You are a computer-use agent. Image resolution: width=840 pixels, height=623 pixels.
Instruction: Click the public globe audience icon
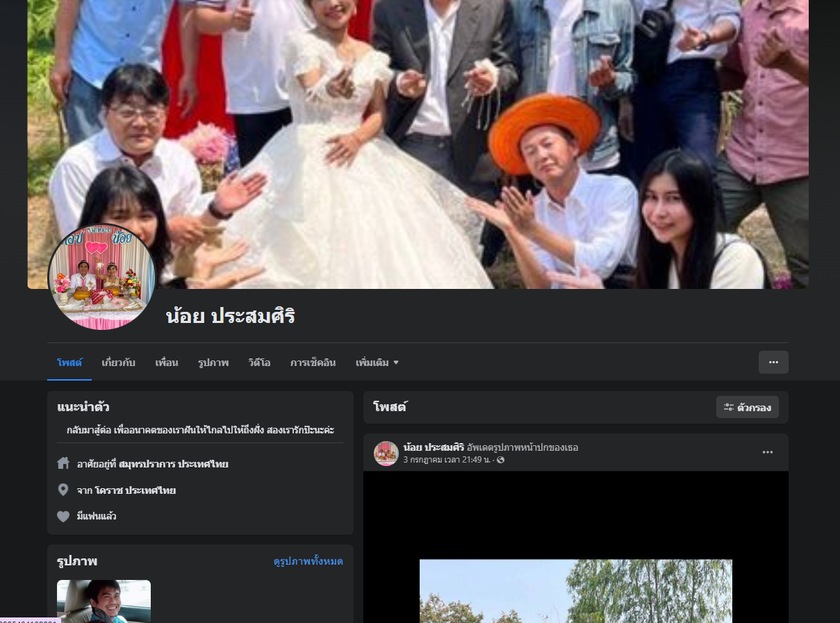coord(501,460)
